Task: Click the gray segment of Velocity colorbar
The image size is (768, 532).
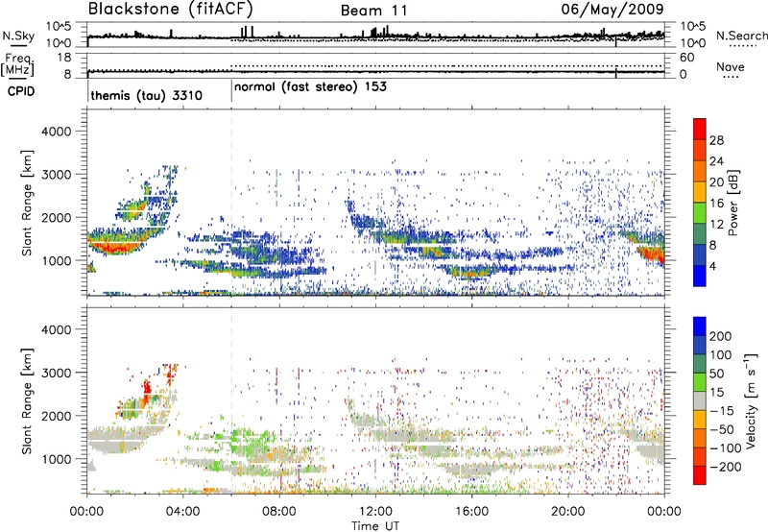Action: click(x=700, y=400)
